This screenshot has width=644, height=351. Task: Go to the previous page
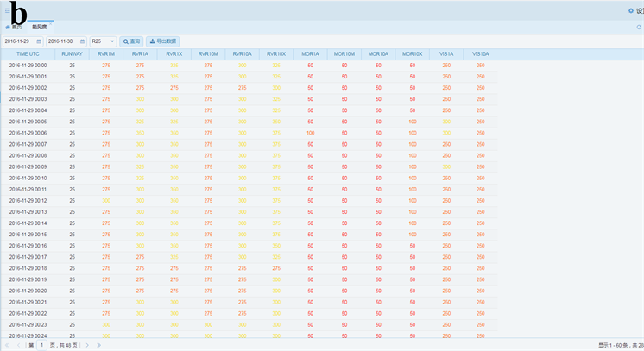click(x=19, y=345)
